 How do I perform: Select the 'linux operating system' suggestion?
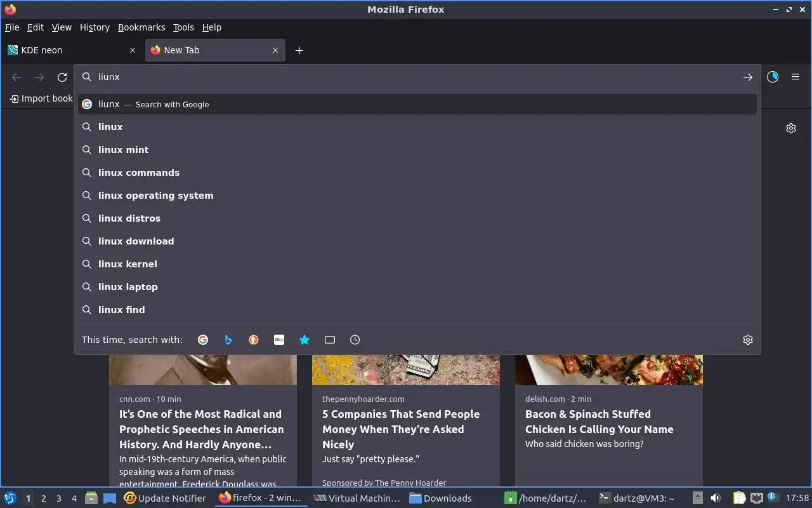pyautogui.click(x=417, y=196)
